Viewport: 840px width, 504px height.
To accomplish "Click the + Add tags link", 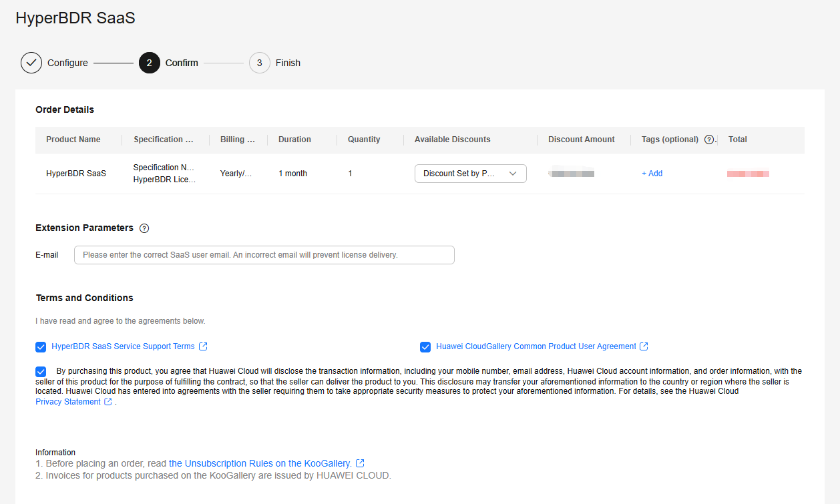I will tap(652, 174).
